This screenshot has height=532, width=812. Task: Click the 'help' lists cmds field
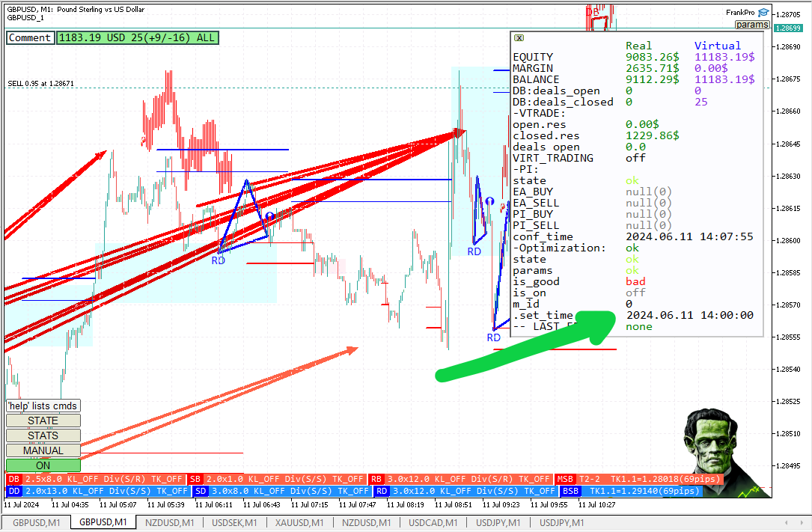(43, 406)
